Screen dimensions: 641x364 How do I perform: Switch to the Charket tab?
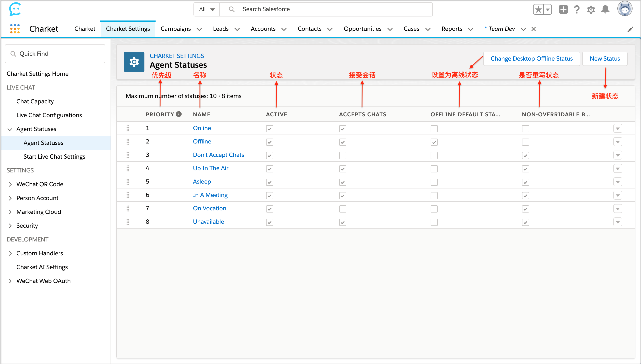[x=85, y=29]
